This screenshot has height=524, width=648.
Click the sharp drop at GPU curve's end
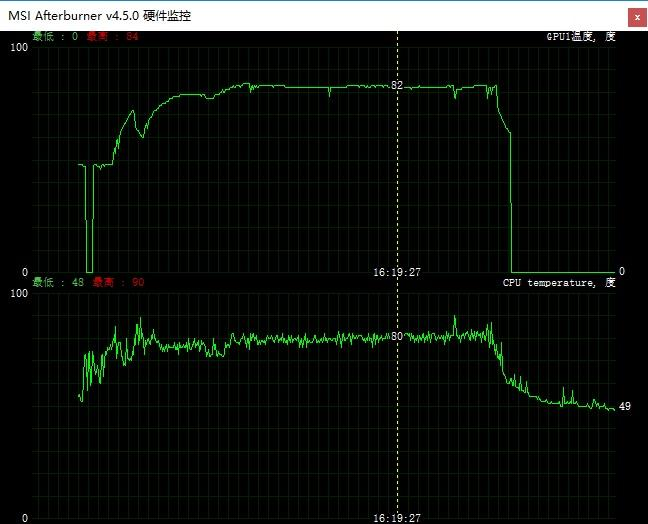point(511,200)
